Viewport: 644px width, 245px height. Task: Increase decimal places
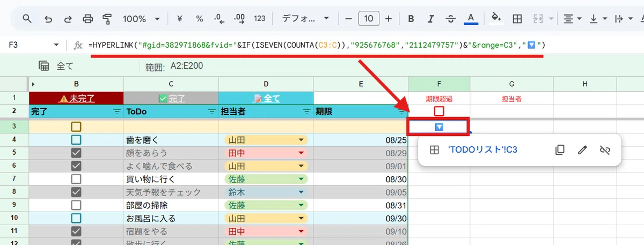pos(240,19)
